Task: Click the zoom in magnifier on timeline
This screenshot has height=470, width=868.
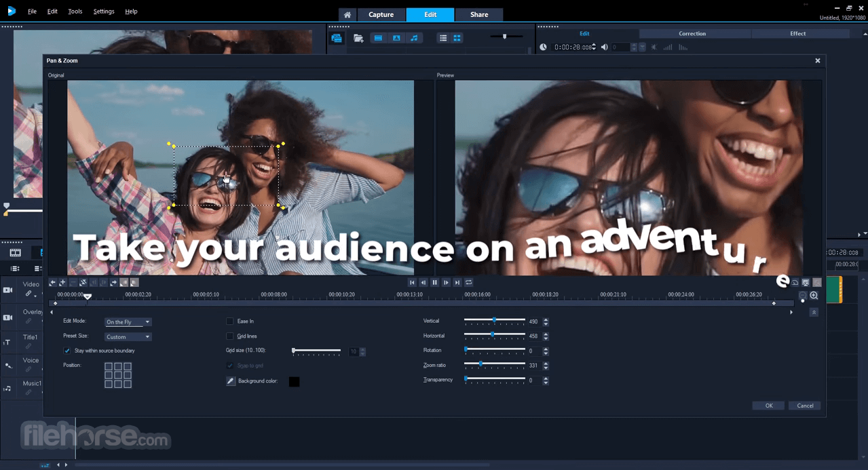Action: 814,296
